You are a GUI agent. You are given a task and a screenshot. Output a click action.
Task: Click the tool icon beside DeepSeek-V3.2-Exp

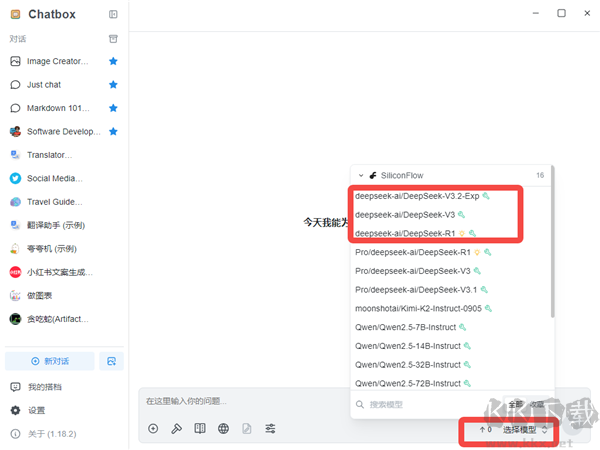pyautogui.click(x=486, y=196)
